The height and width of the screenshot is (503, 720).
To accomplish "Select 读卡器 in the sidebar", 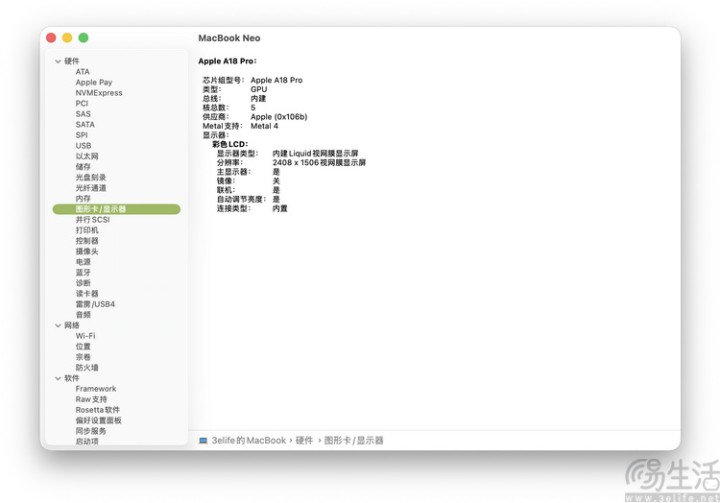I will pos(87,294).
